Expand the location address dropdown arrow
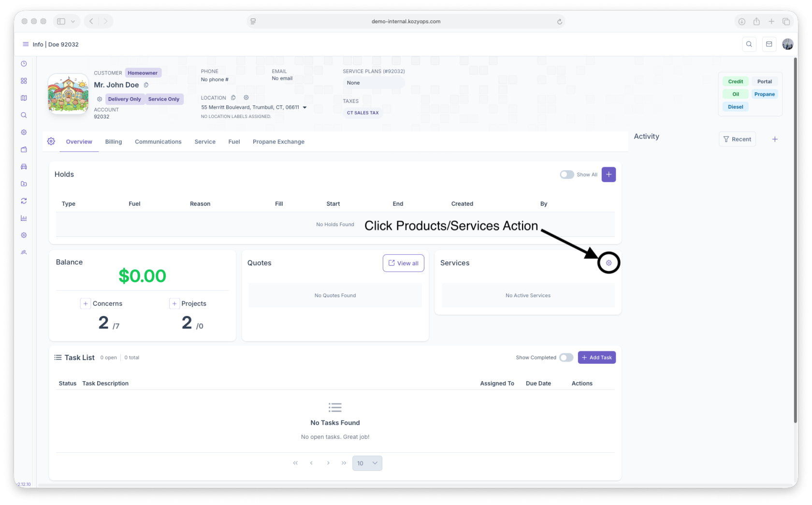The width and height of the screenshot is (812, 505). pyautogui.click(x=304, y=107)
